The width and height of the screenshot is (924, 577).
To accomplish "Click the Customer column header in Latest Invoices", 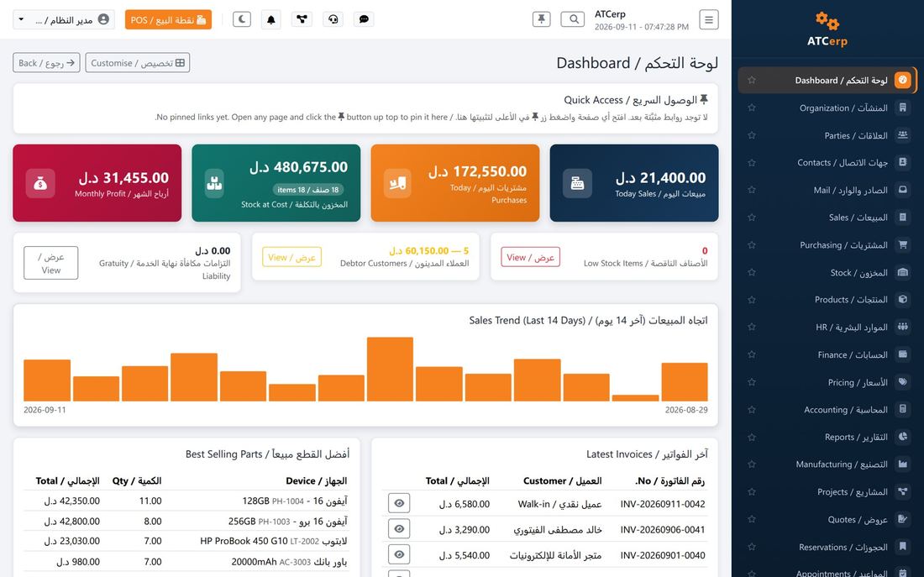I will (x=562, y=481).
